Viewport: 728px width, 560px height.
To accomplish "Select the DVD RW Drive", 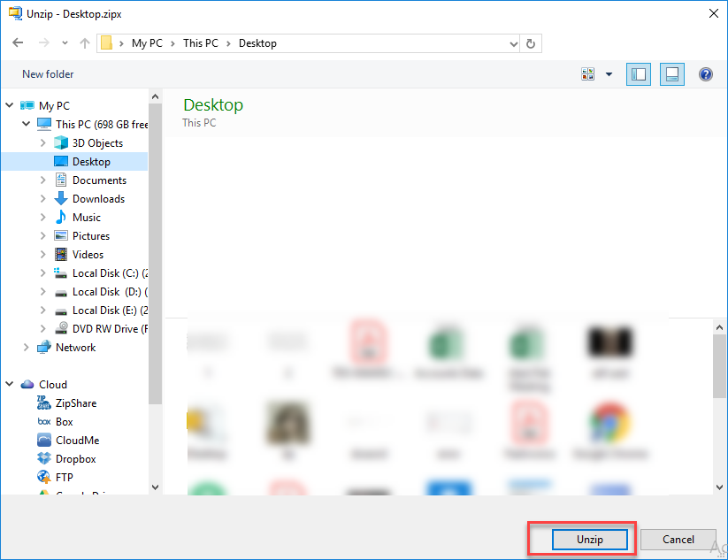I will click(110, 329).
